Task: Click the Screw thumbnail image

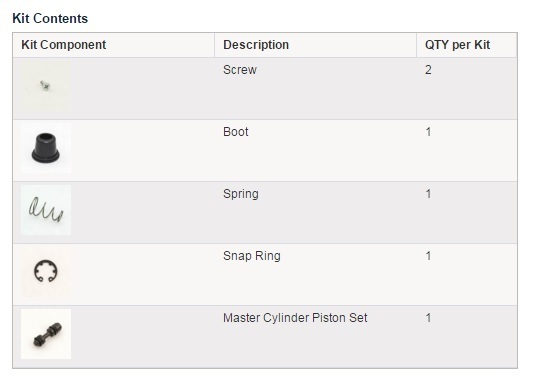Action: (x=46, y=86)
